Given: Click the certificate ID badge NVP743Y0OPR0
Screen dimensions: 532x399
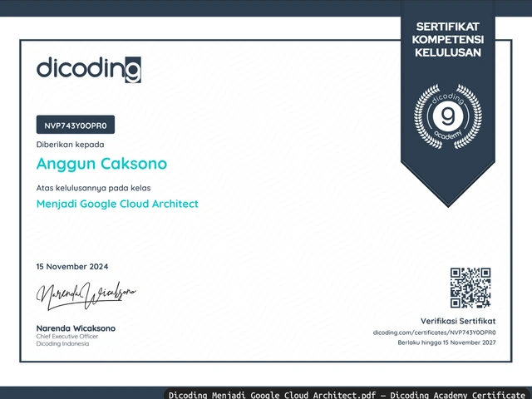Looking at the screenshot, I should coord(76,125).
